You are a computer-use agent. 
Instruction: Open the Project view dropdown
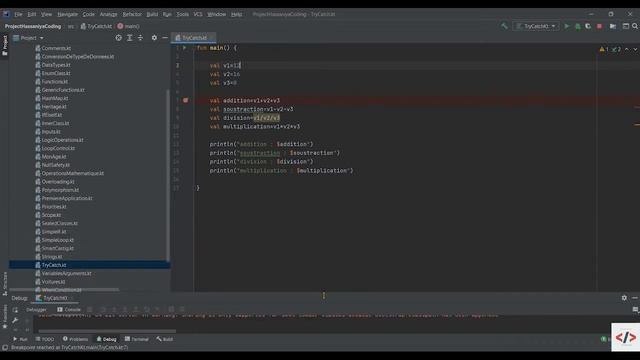28,38
